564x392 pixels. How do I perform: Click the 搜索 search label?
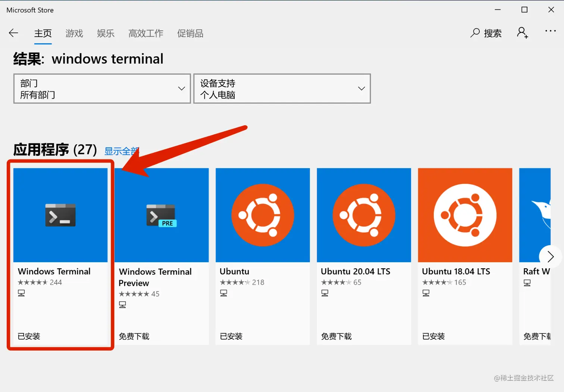click(493, 34)
